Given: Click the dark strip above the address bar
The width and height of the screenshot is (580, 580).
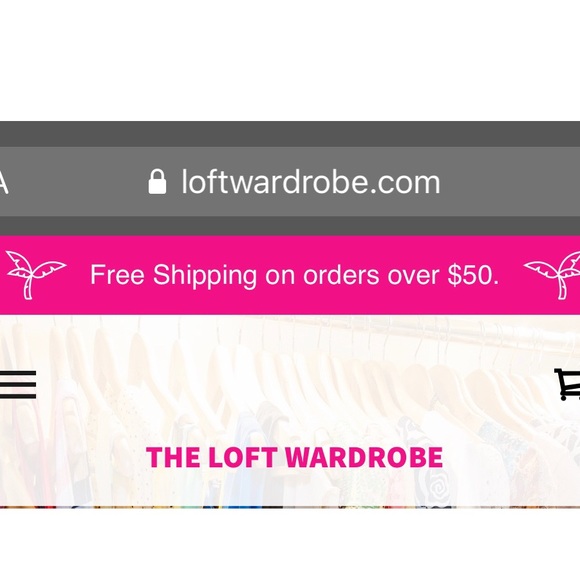Looking at the screenshot, I should [290, 134].
